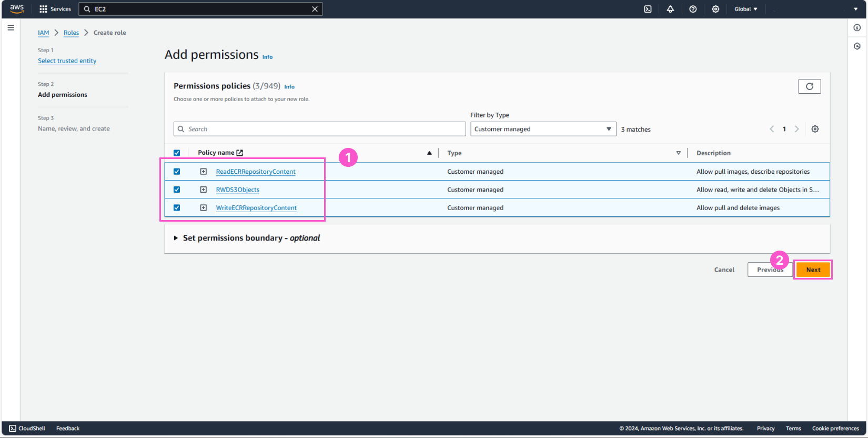Open the account menu dropdown arrow

855,9
